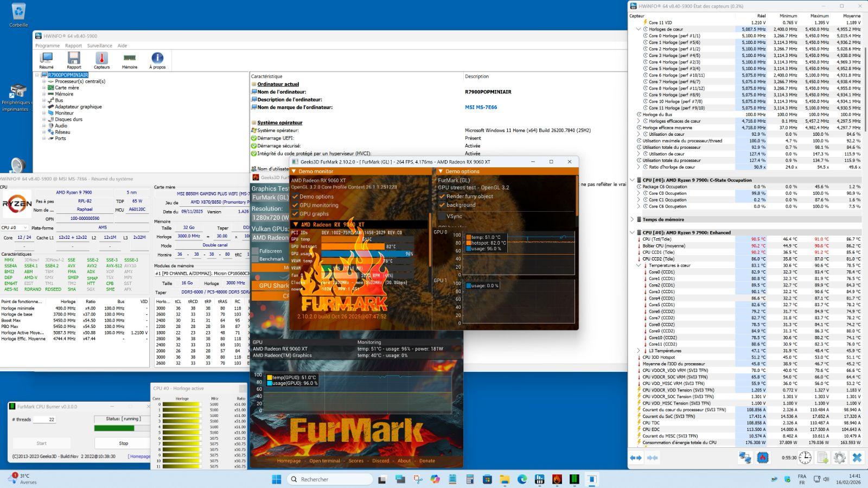Expand the Carte mère tree node
This screenshot has height=488, width=868.
pos(44,87)
